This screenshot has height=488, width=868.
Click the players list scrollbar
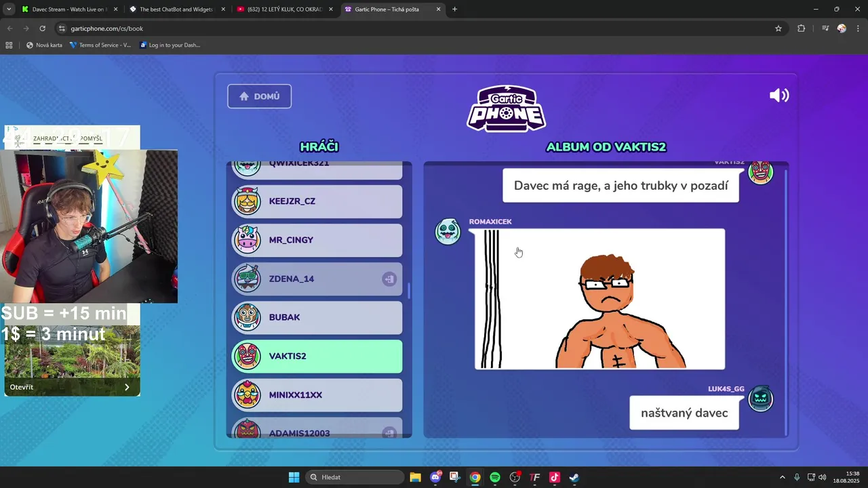tap(408, 291)
